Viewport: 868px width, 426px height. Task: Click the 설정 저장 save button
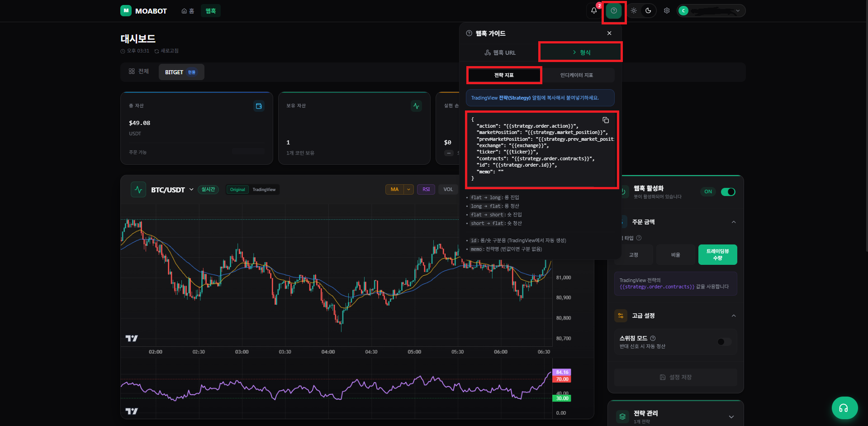676,377
